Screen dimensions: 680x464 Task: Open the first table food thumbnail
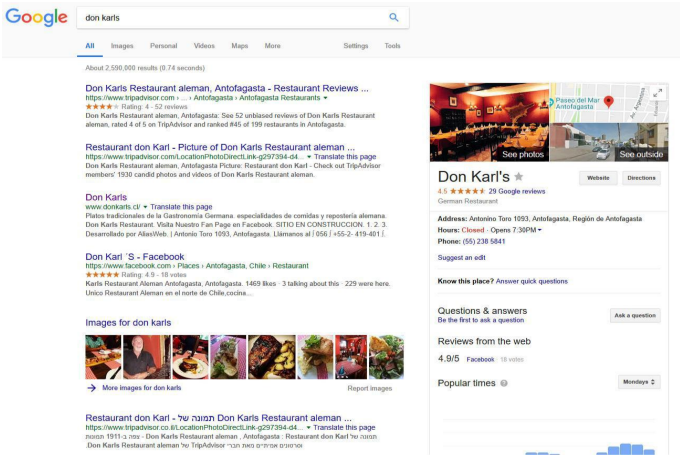pos(103,357)
